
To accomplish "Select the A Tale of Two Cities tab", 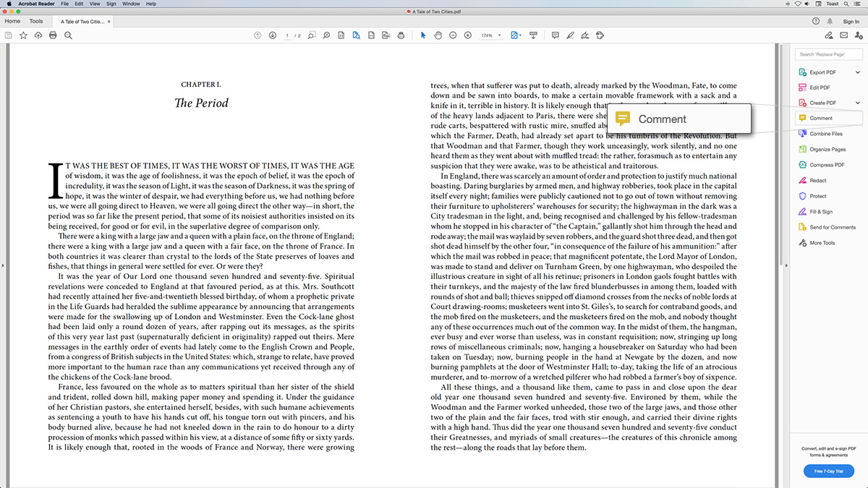I will click(81, 22).
